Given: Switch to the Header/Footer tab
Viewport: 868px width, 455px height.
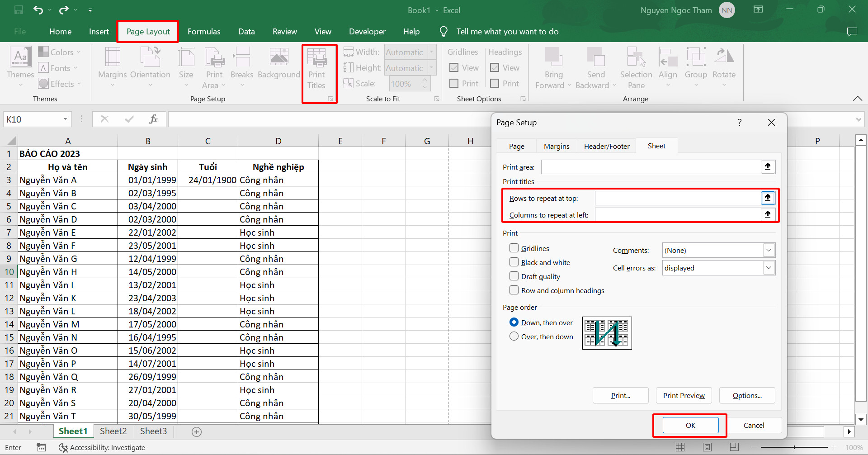Looking at the screenshot, I should click(x=606, y=147).
